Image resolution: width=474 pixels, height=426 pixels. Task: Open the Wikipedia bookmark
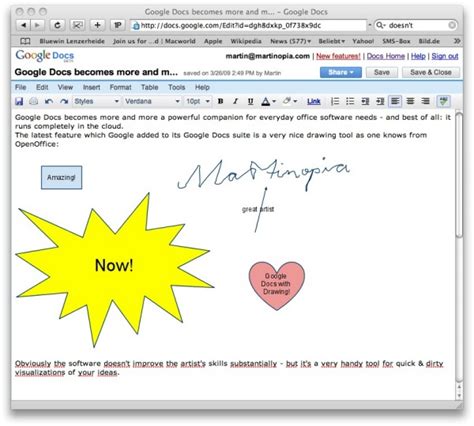246,41
